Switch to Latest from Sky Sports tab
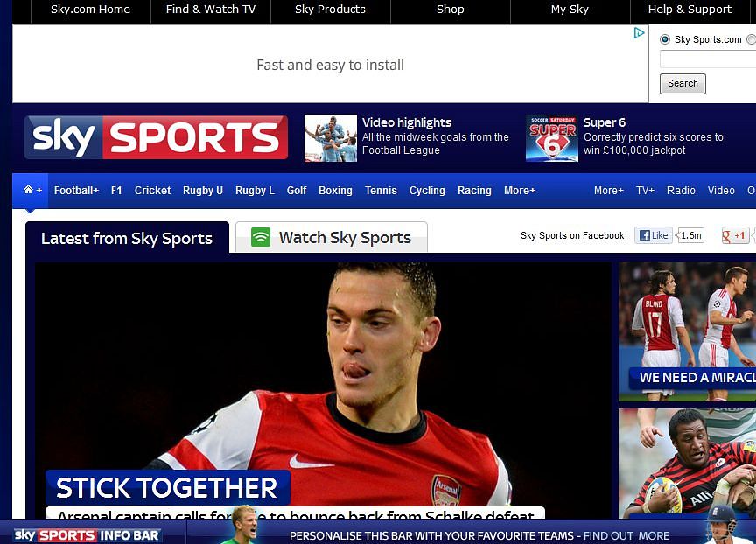Screen dimensions: 756x544 (x=127, y=238)
